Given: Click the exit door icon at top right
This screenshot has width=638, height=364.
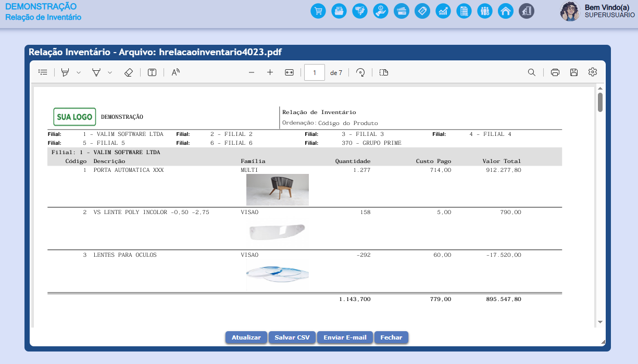Looking at the screenshot, I should [527, 10].
